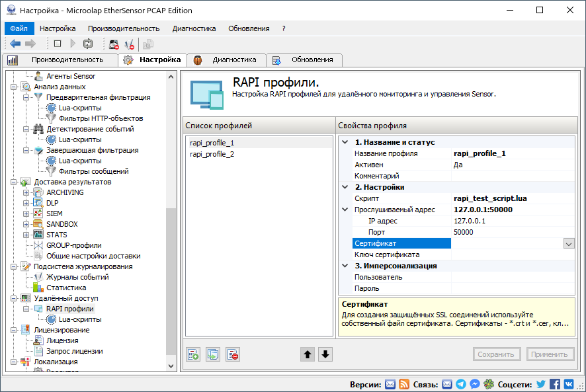Duplicate the selected profile using copy icon

[x=213, y=354]
